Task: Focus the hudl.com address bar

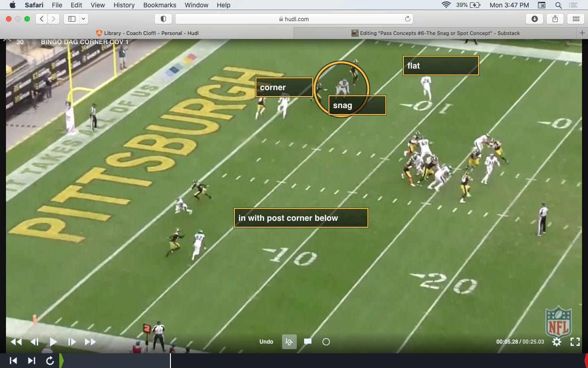Action: (x=294, y=19)
